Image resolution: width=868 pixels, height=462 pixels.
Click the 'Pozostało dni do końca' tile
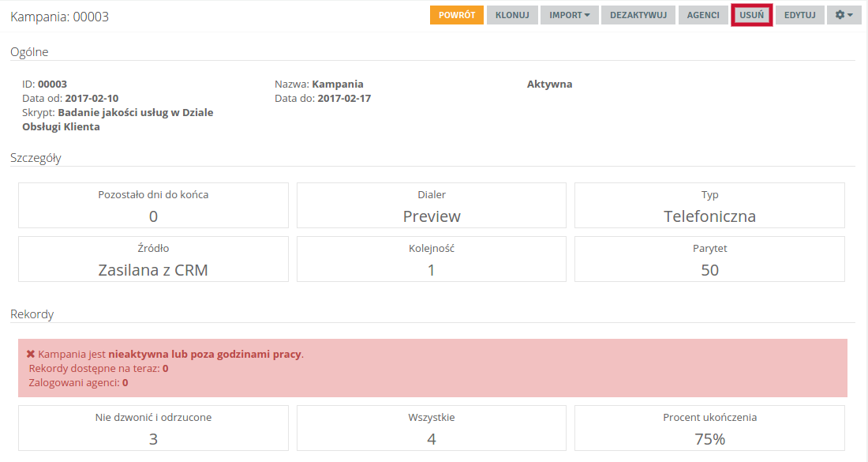pyautogui.click(x=153, y=205)
